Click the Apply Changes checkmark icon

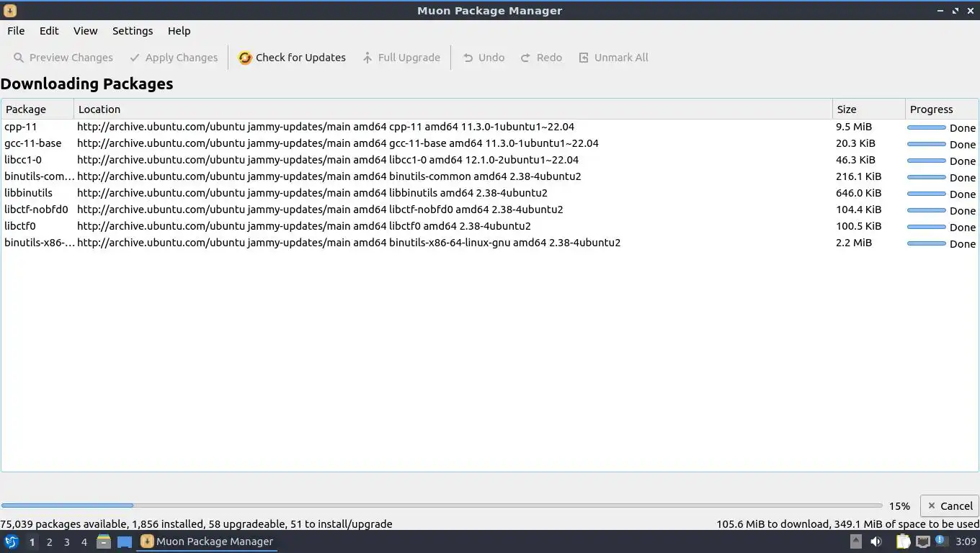coord(135,58)
